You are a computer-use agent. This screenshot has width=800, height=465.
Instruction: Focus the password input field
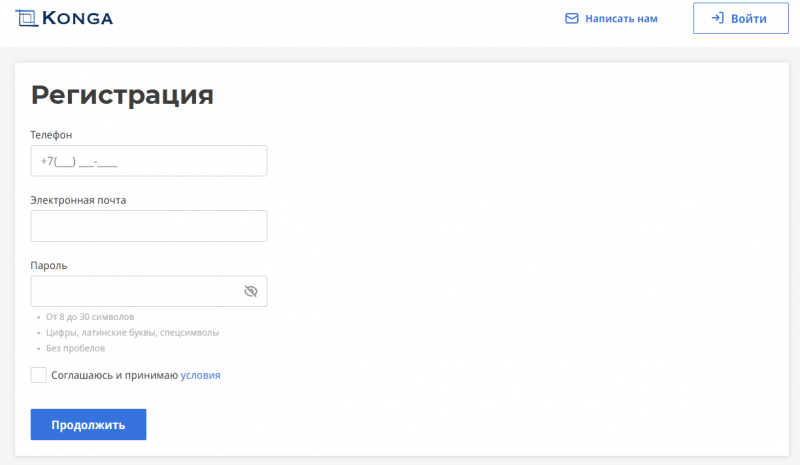point(135,291)
